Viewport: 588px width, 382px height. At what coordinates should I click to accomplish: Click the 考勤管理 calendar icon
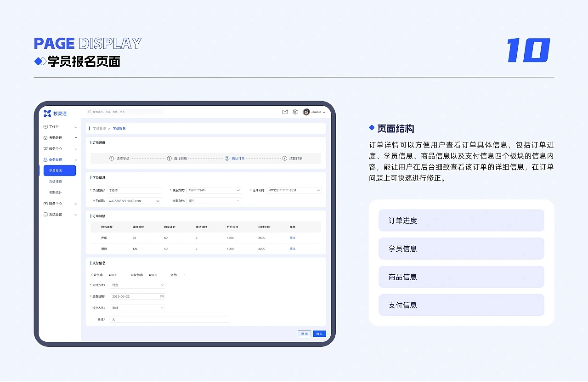[46, 138]
